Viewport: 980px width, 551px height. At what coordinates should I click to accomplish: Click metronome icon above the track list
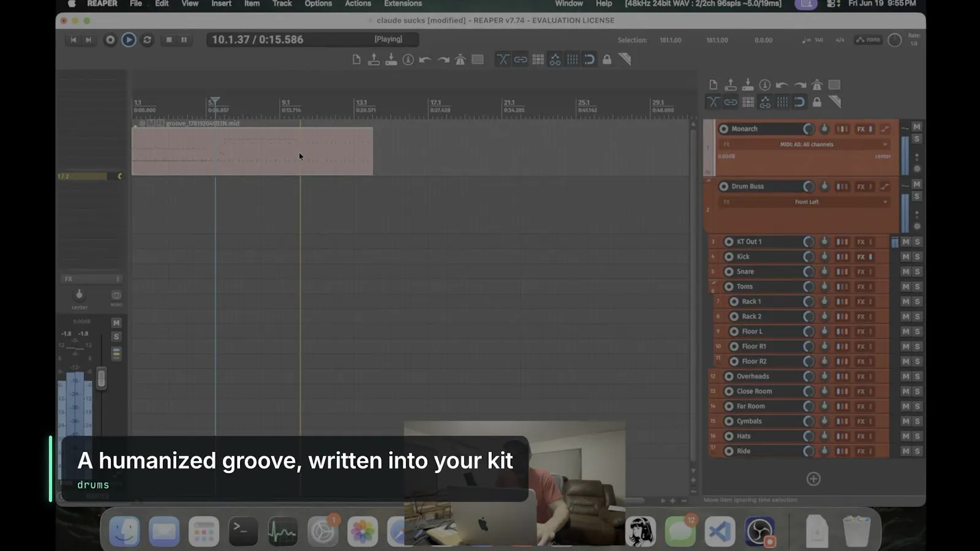coord(817,85)
